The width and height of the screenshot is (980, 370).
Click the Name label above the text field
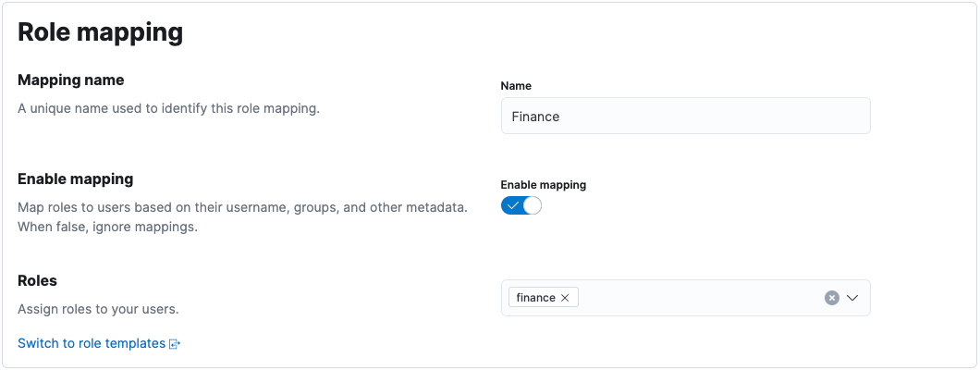coord(516,86)
